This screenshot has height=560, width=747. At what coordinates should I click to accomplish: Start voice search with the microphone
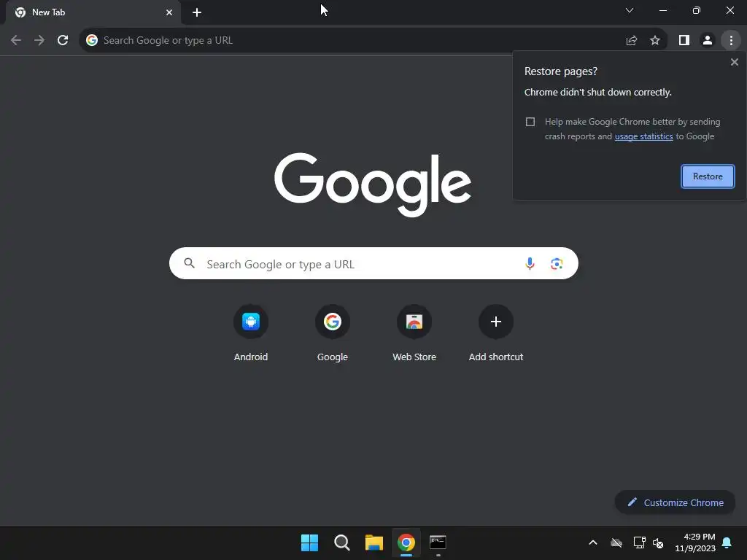tap(530, 263)
